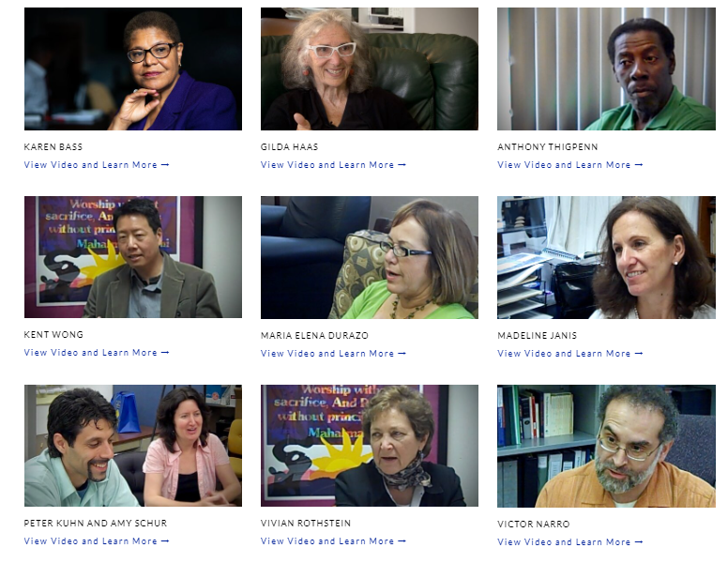The width and height of the screenshot is (728, 563).
Task: Open Vivian Rothstein video thumbnail
Action: pos(370,446)
